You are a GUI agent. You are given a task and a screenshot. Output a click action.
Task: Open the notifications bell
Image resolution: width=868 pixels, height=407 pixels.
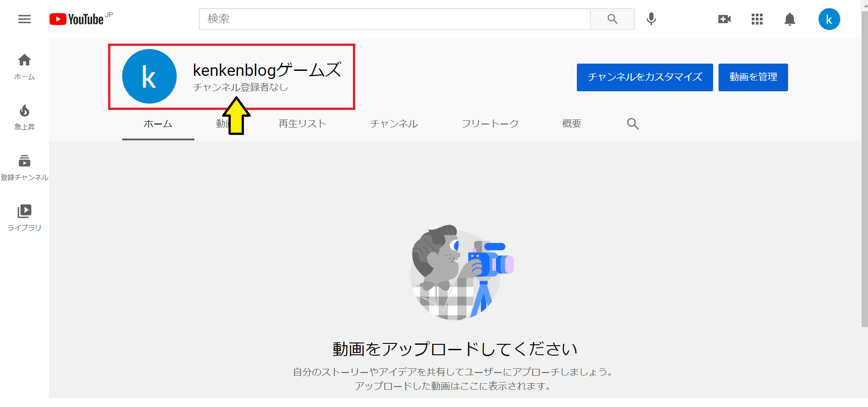[x=790, y=19]
